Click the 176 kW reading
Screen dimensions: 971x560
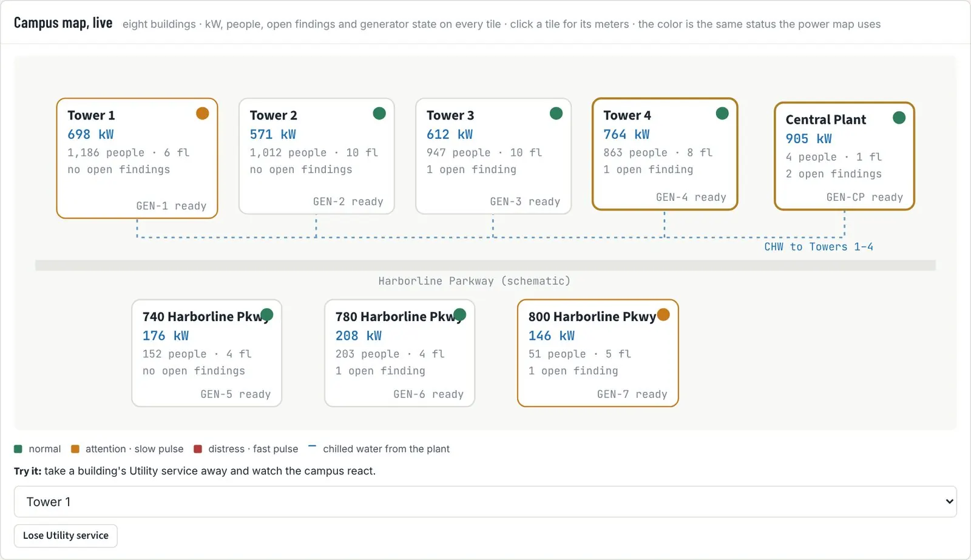tap(166, 336)
